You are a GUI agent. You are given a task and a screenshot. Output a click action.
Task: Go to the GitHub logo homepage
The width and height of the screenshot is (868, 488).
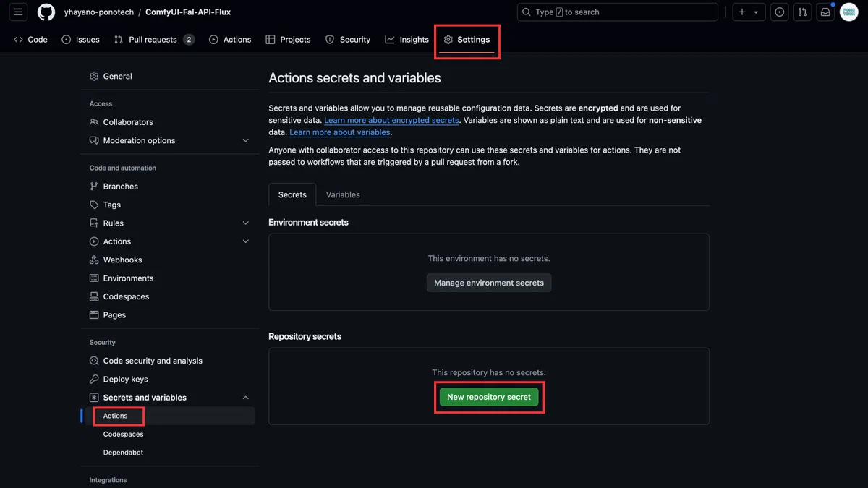click(46, 12)
